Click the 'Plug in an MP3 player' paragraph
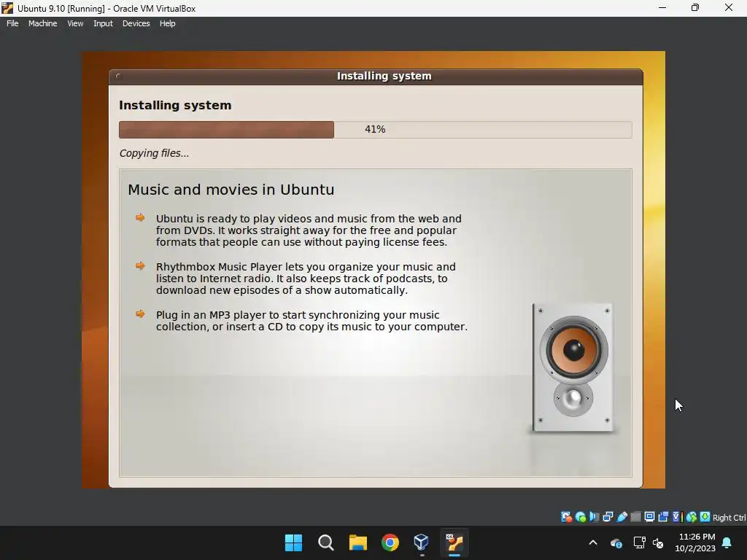 pyautogui.click(x=311, y=321)
